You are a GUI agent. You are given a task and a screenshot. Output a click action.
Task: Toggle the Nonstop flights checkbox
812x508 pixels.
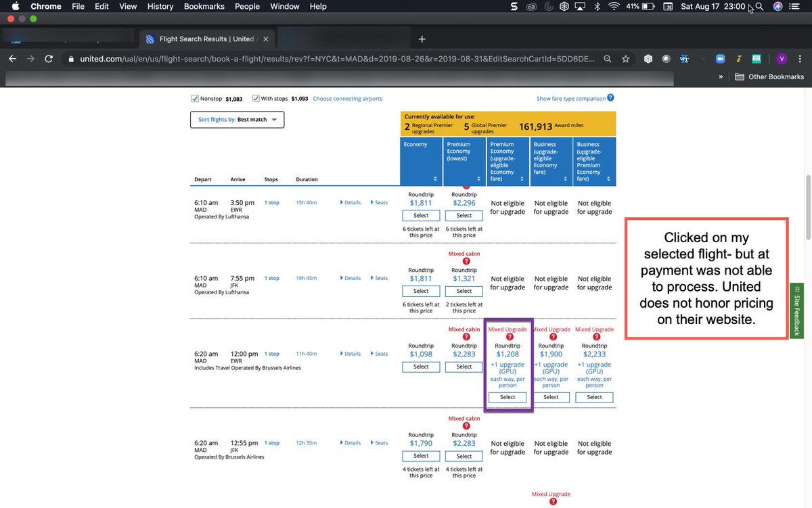(195, 99)
